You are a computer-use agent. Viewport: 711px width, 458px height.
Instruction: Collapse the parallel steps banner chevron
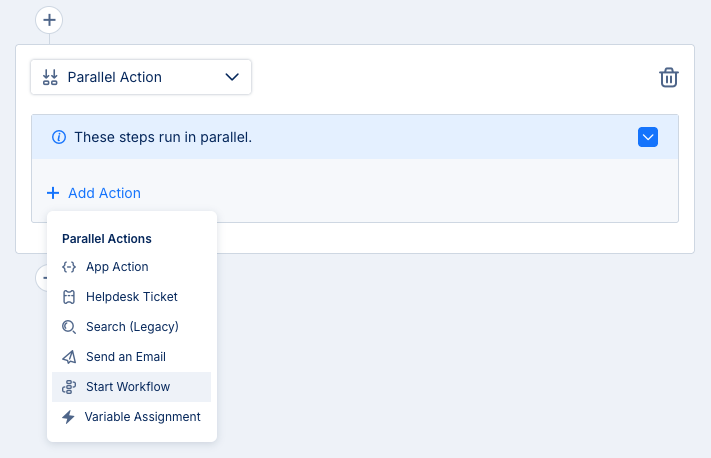point(648,137)
